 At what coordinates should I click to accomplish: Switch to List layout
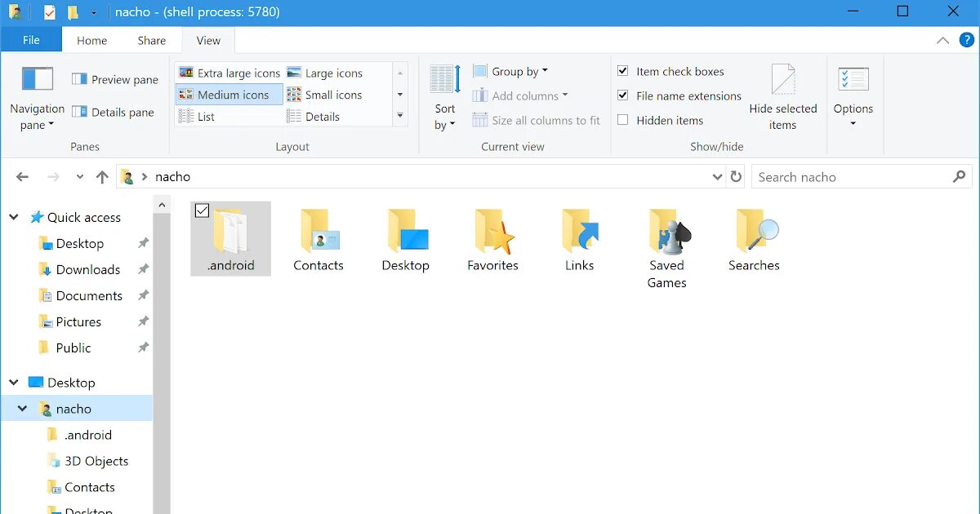coord(197,117)
